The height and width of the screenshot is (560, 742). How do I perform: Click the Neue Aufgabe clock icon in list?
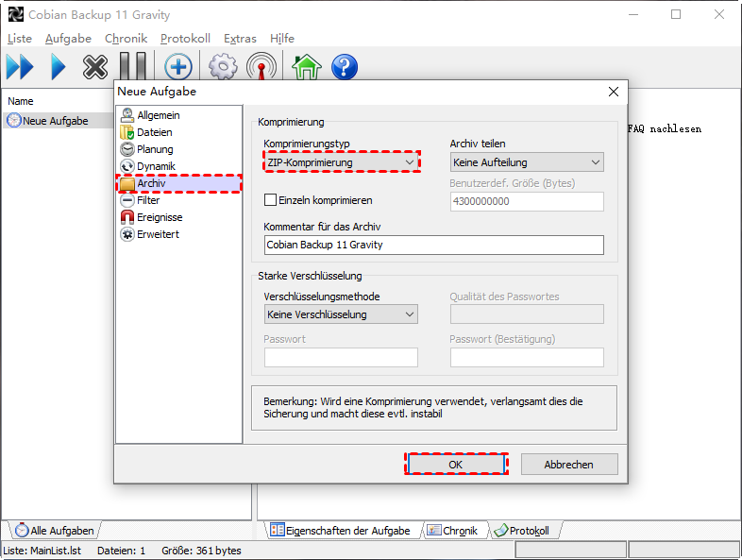(14, 120)
